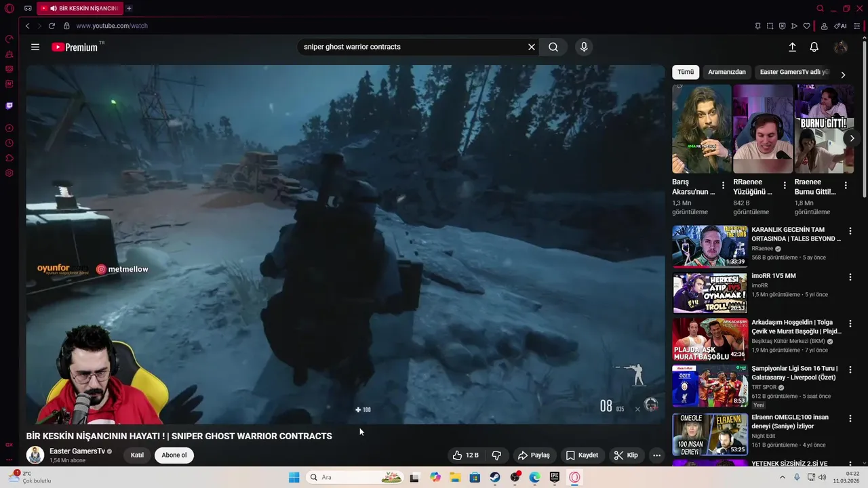Screen dimensions: 868x488
Task: Start voice search with microphone icon
Action: tap(584, 47)
